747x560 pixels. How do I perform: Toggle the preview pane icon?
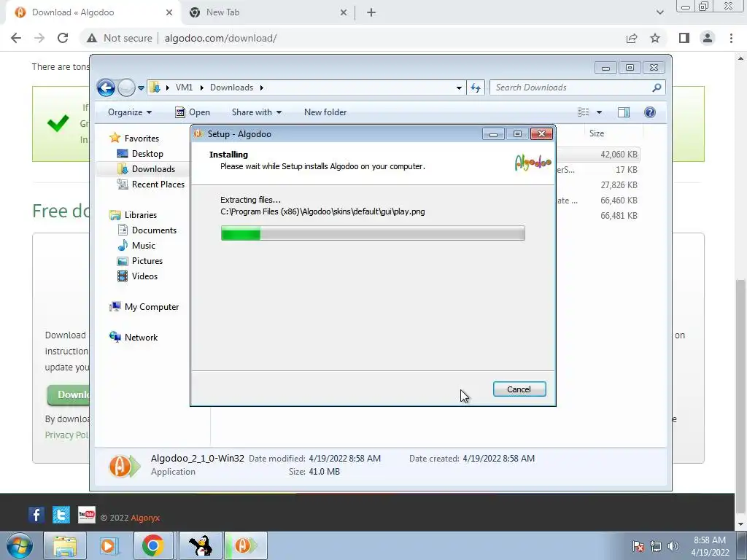click(624, 112)
